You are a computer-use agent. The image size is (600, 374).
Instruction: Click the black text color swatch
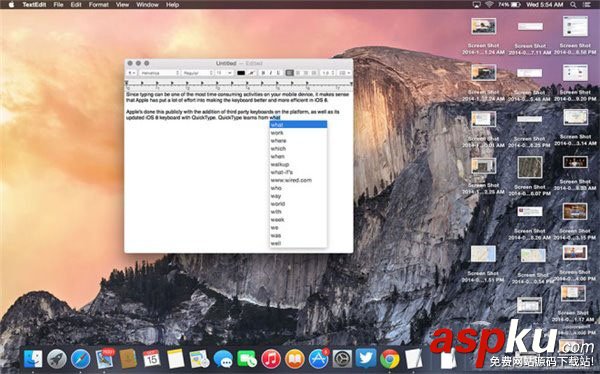click(241, 73)
